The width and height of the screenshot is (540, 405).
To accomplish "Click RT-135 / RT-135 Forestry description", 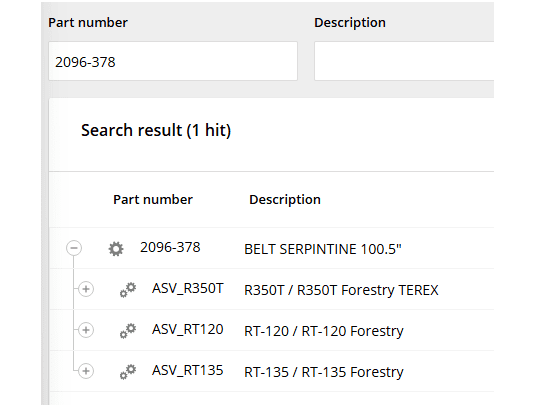I will click(x=324, y=372).
